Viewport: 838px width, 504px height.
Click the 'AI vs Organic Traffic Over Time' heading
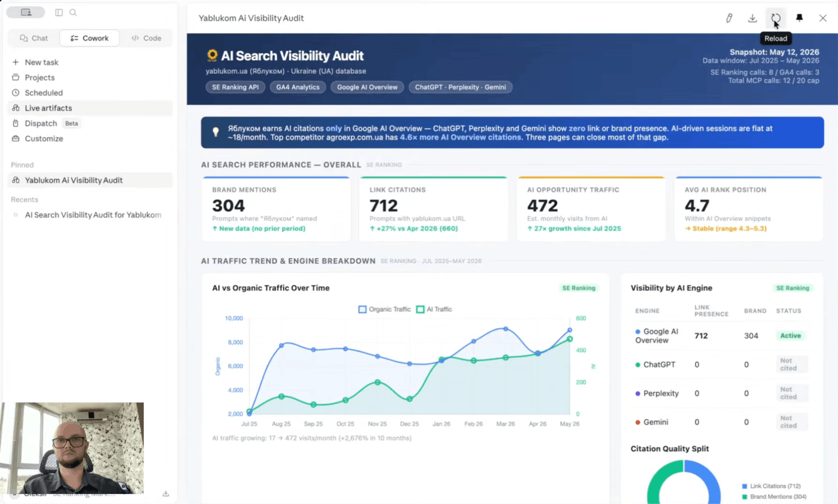(x=271, y=288)
